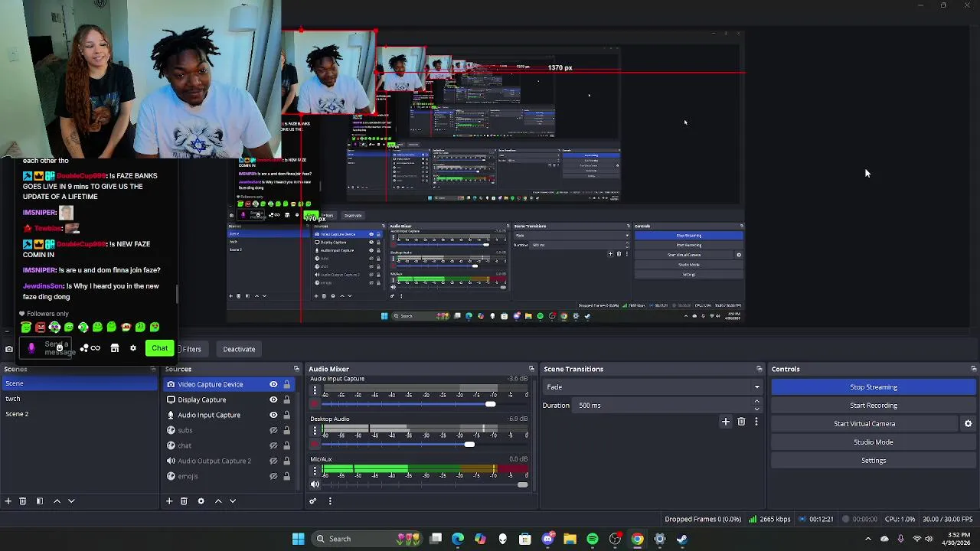Show the chat source
Screen dimensions: 980x551
(x=273, y=445)
